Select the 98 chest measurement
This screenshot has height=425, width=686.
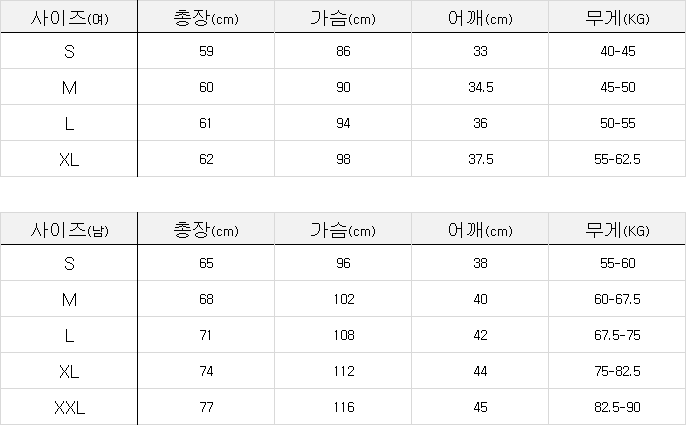pos(344,159)
